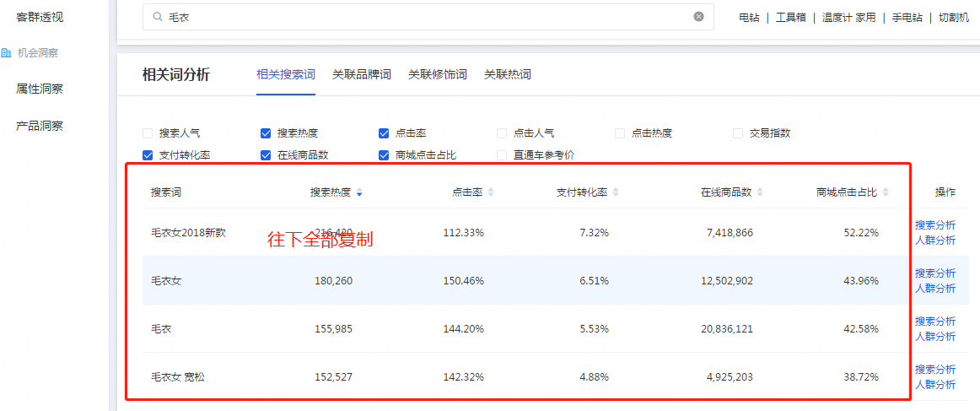Enable the 点击人气 checkbox

502,133
